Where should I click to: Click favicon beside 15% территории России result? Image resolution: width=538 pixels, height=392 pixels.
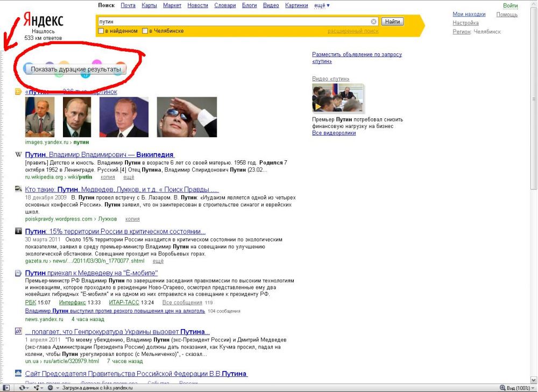click(x=18, y=231)
